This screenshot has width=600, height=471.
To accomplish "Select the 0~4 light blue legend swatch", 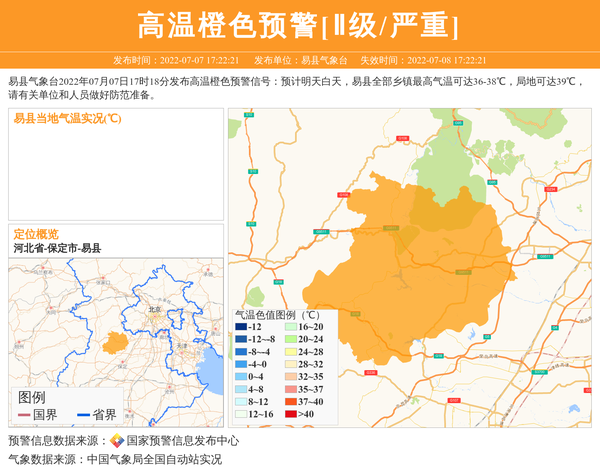I will pyautogui.click(x=241, y=377).
